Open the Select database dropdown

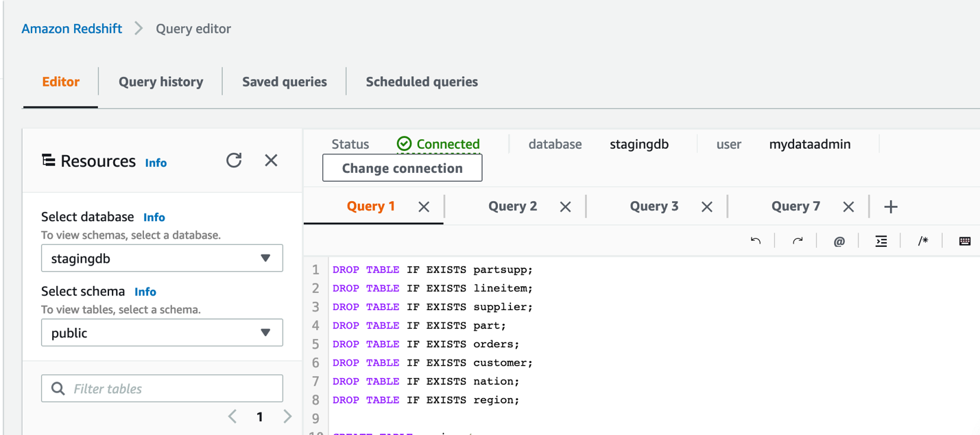pyautogui.click(x=162, y=259)
